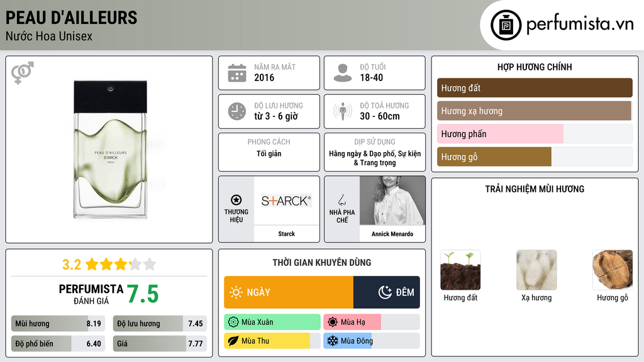Click the Giá 7.77 score bar
Viewport: 644px width, 362px height.
(160, 344)
